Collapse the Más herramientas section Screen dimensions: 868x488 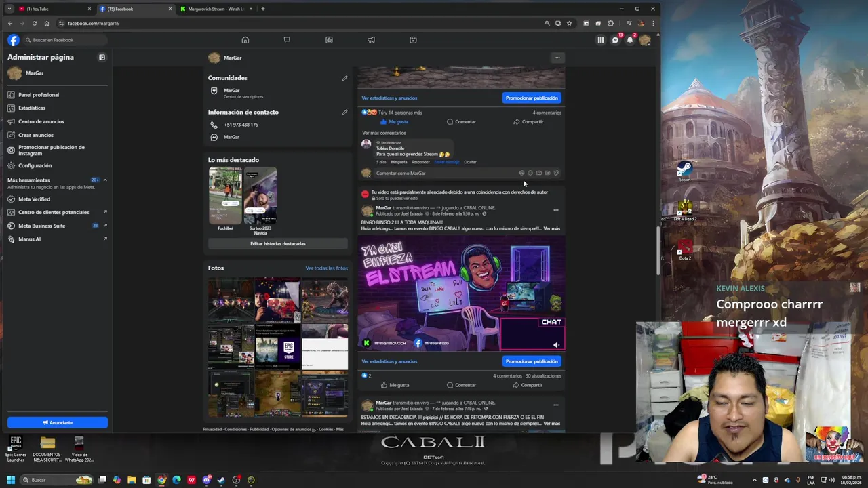[105, 180]
